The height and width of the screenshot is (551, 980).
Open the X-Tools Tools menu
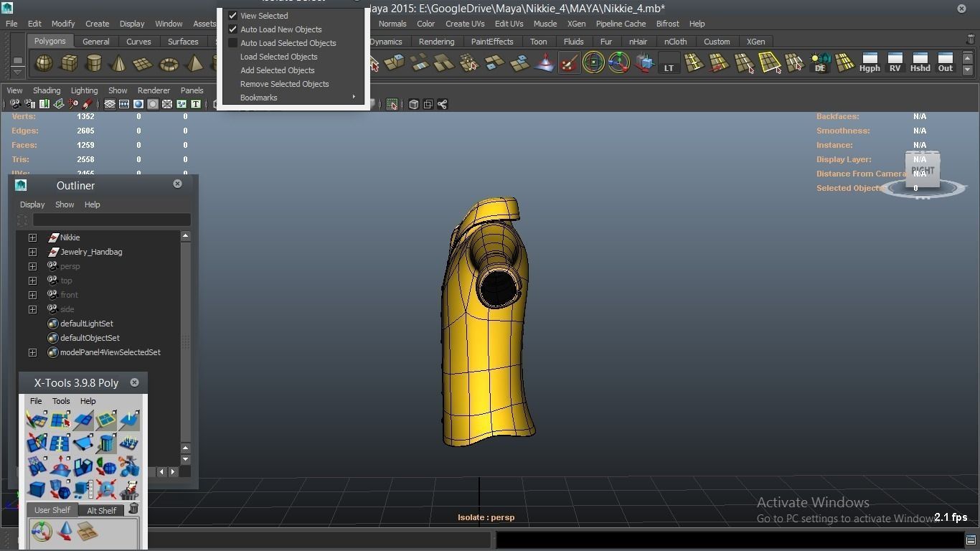(61, 401)
